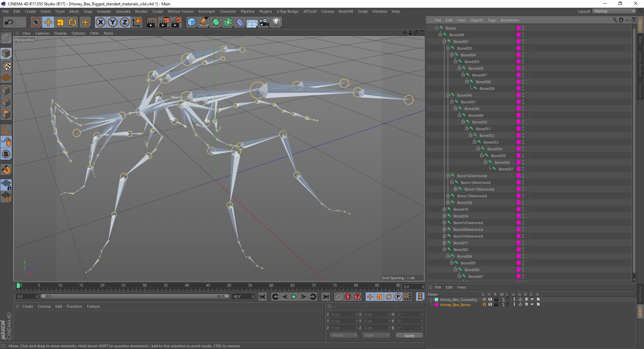Image resolution: width=644 pixels, height=349 pixels.
Task: Click the Undo arrow icon
Action: point(9,22)
